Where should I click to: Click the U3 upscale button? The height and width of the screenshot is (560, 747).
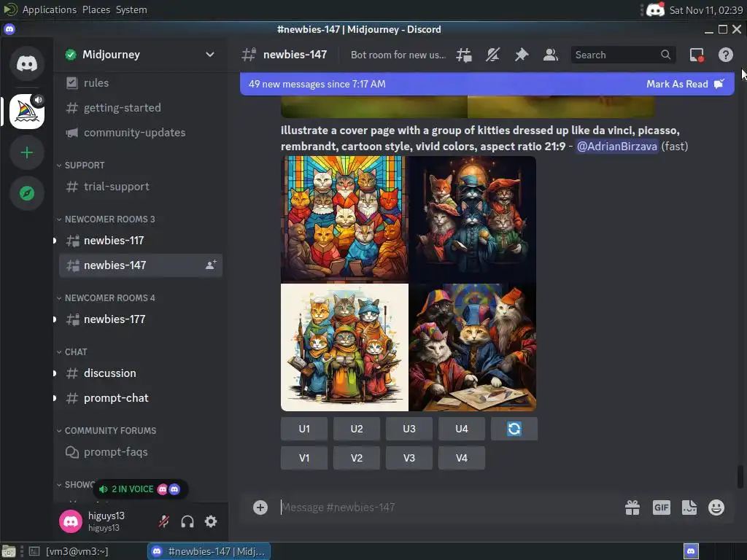click(x=409, y=429)
